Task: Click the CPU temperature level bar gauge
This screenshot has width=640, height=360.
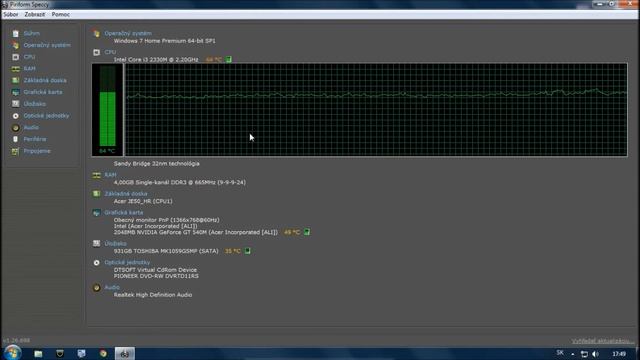Action: (107, 110)
